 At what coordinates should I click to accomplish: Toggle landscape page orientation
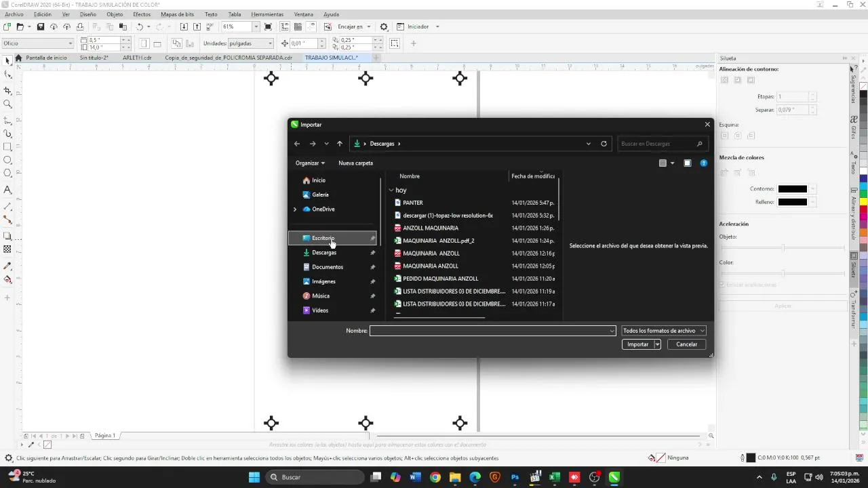(x=157, y=43)
